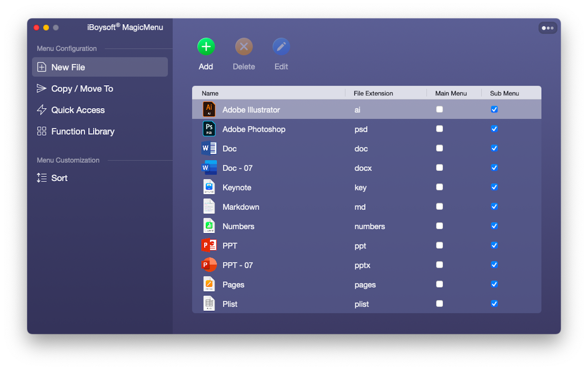This screenshot has width=588, height=370.
Task: Click the yellow minimize traffic light
Action: (46, 28)
